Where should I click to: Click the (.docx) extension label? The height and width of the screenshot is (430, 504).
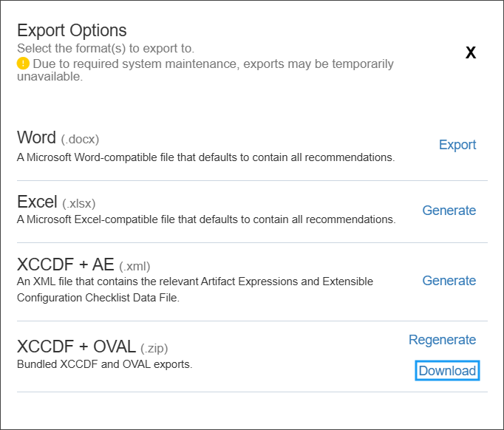[x=80, y=139]
